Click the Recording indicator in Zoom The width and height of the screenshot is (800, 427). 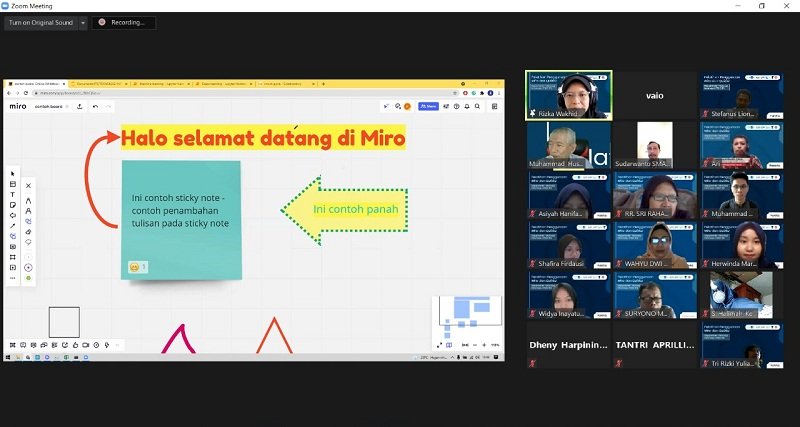point(123,22)
